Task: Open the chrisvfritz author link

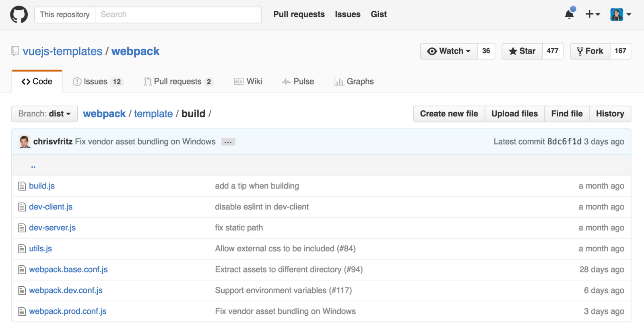Action: (53, 142)
